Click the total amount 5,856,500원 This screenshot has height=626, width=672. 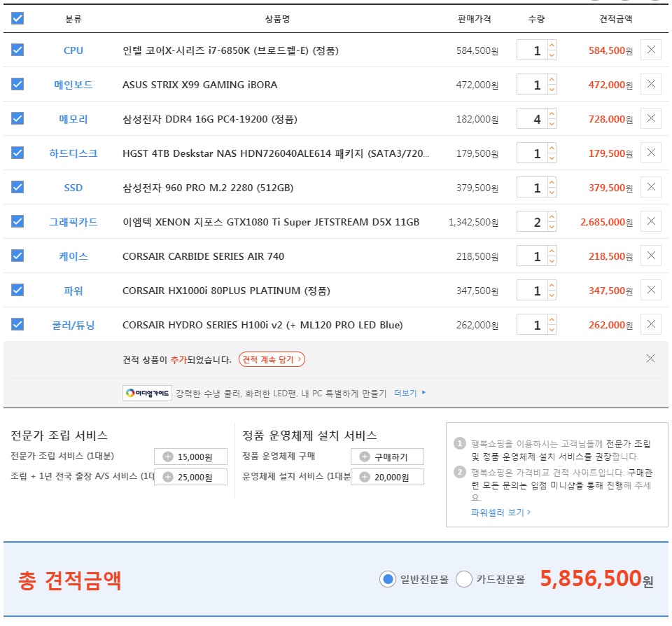(596, 579)
